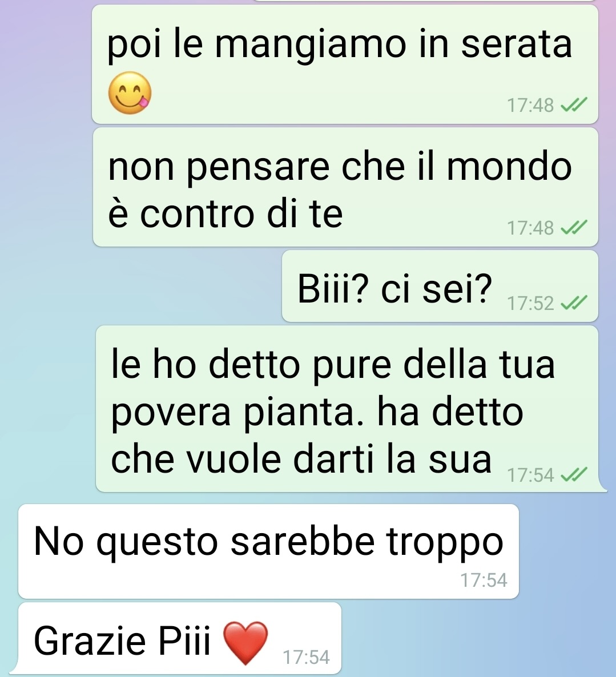Select the 'povera pianta' message bubble
Screen dimensions: 616x677
point(347,409)
